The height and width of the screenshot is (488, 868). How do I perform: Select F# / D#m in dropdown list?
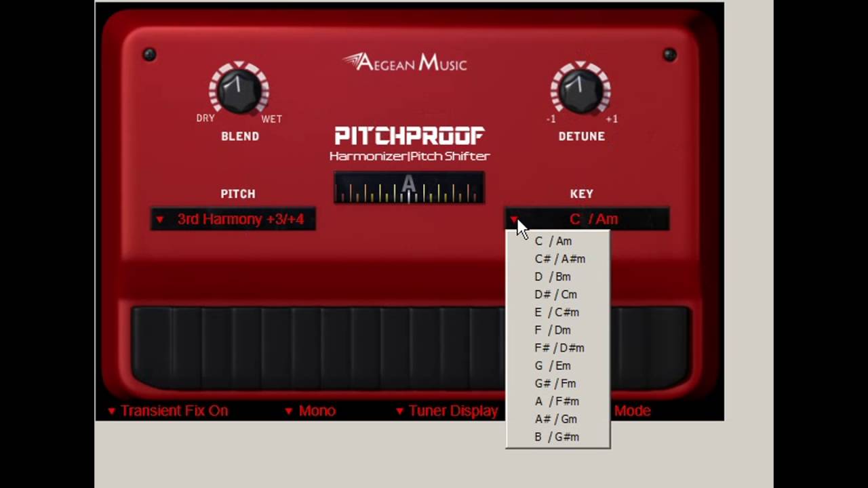[558, 348]
